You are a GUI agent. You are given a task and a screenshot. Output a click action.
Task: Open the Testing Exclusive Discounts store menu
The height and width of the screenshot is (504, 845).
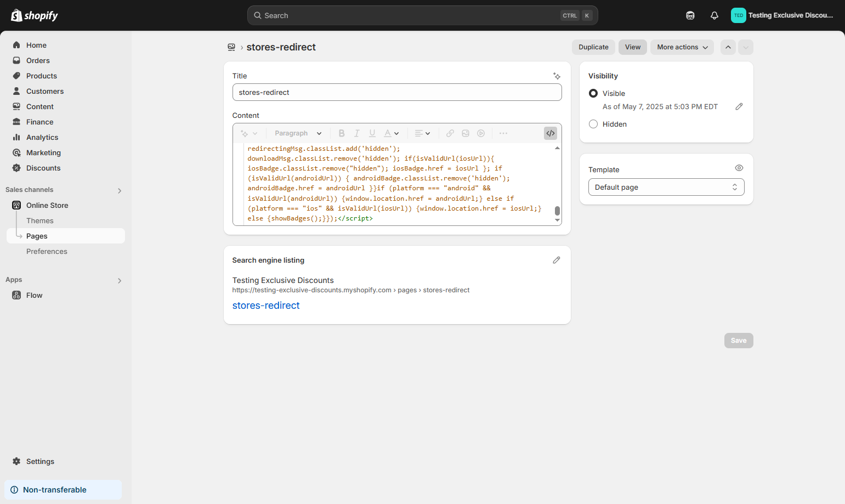coord(782,15)
